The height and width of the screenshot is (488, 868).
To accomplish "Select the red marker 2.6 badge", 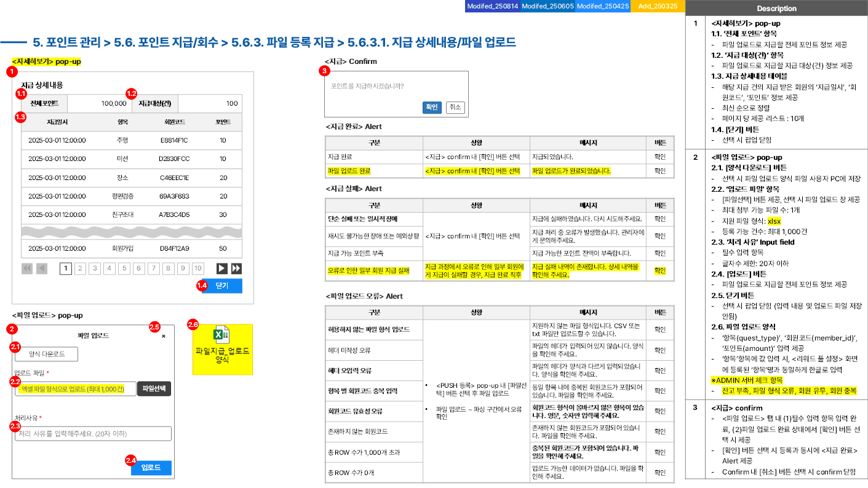I will point(193,324).
